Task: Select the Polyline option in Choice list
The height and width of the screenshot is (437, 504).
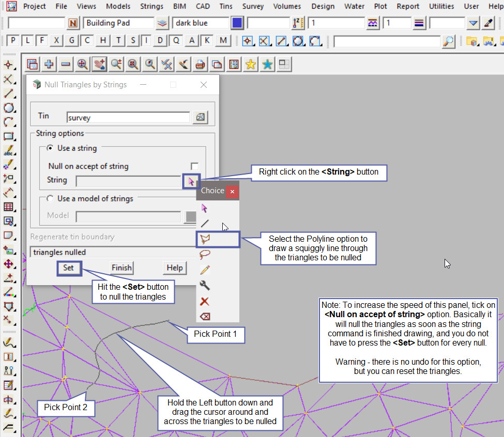Action: (x=206, y=239)
